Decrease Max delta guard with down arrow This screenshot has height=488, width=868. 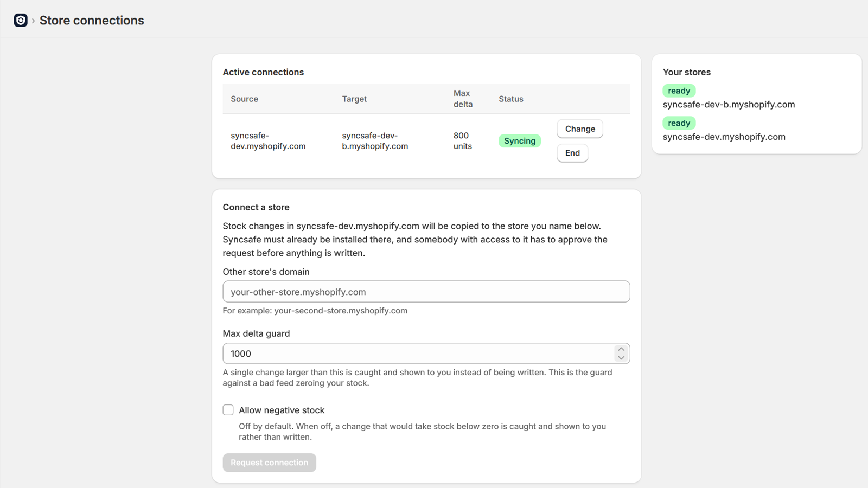click(x=621, y=358)
